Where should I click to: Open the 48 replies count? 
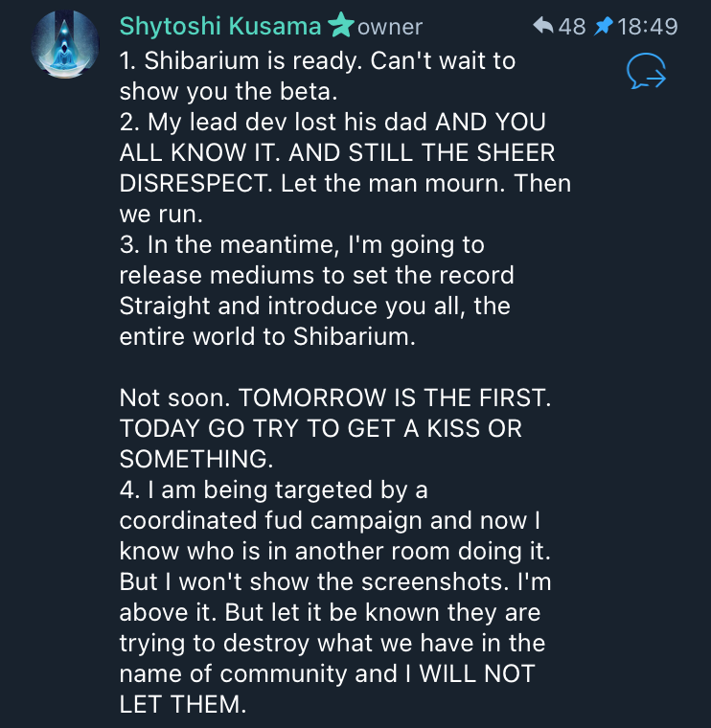click(571, 27)
